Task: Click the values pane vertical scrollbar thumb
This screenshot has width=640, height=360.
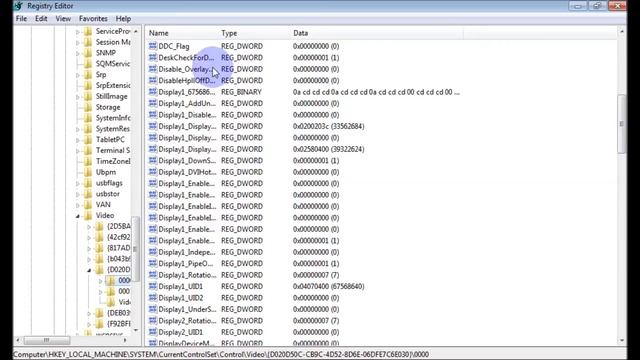Action: coord(621,124)
